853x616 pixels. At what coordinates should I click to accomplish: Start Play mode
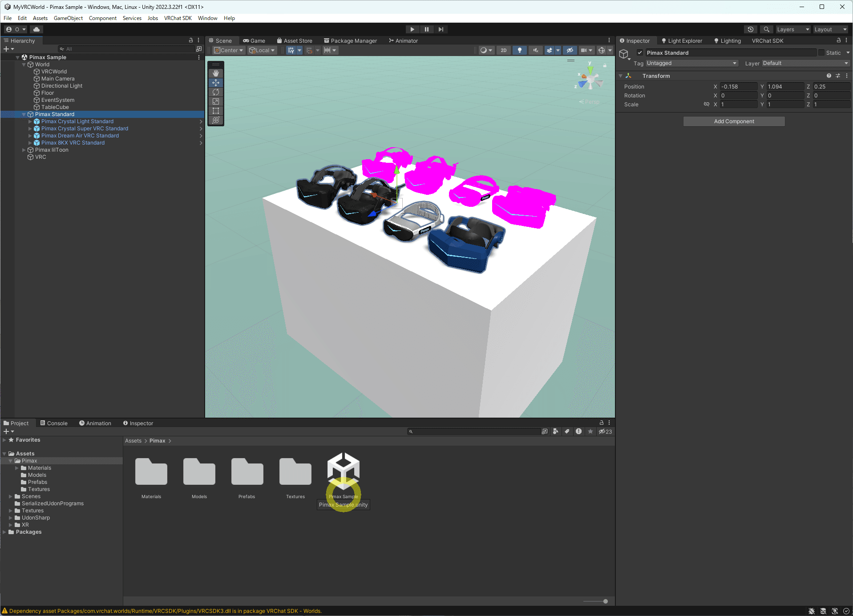[x=412, y=29]
